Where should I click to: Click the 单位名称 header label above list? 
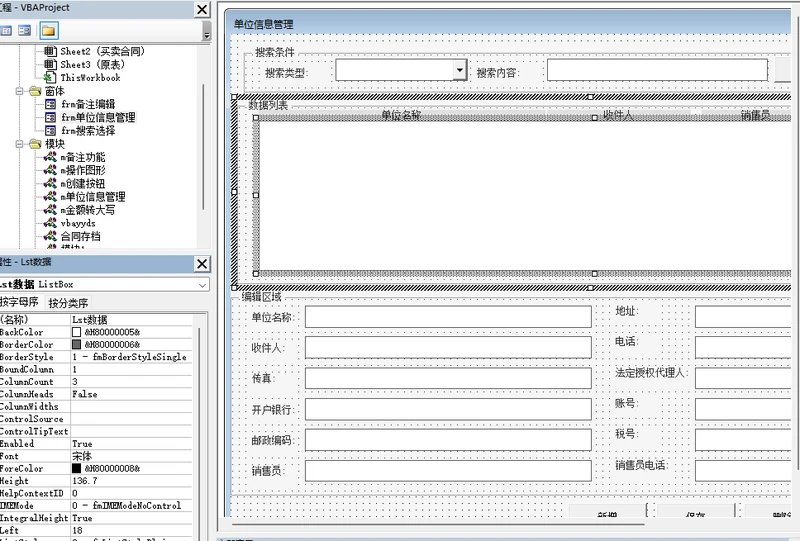401,115
